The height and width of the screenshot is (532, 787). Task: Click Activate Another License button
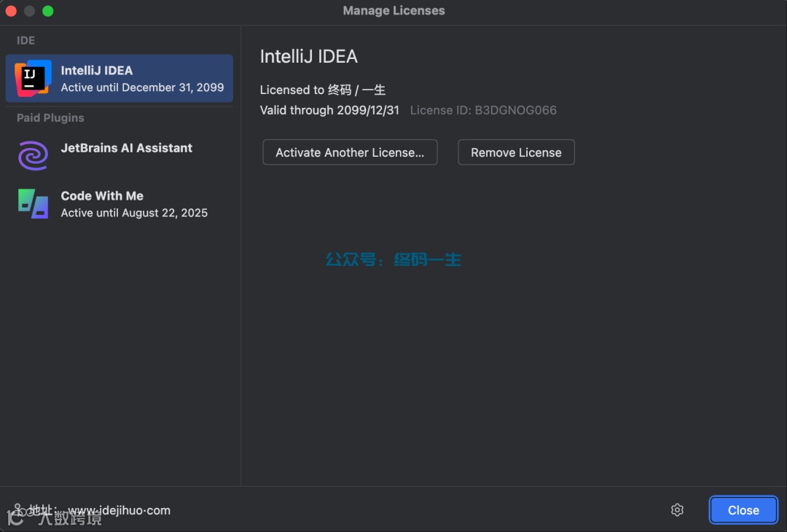click(x=350, y=152)
